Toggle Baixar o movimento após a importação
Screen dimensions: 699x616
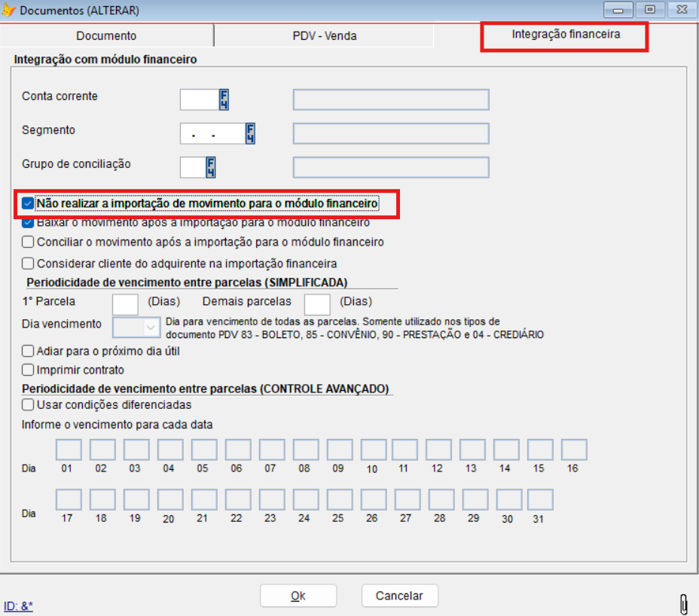29,224
